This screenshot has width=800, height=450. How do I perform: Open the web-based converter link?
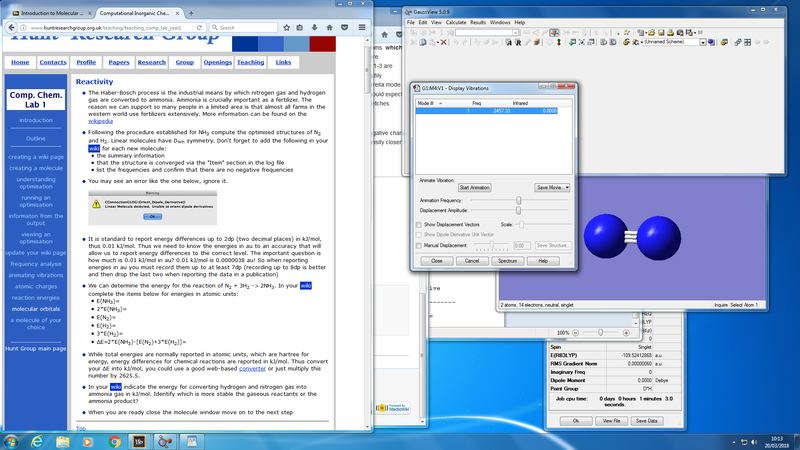pos(252,368)
